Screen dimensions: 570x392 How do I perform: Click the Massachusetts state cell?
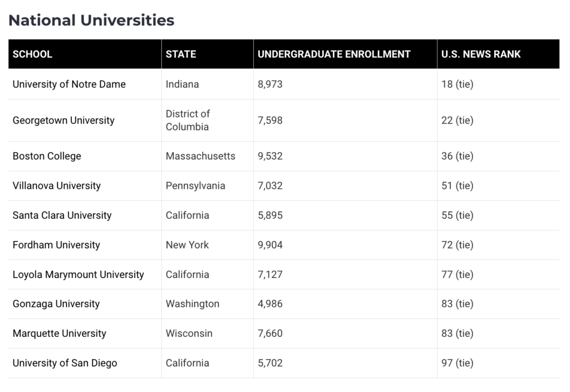[x=200, y=156]
